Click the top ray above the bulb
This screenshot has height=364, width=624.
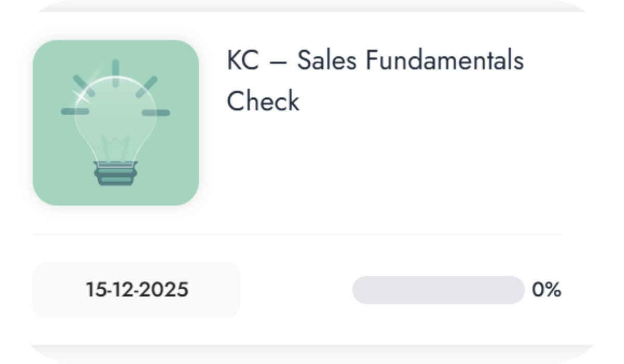pyautogui.click(x=115, y=70)
